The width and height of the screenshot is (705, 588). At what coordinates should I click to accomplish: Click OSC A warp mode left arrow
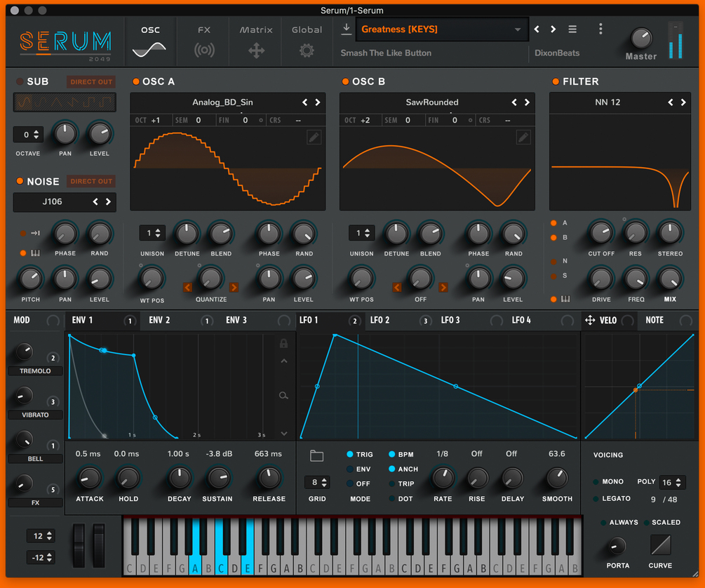tap(187, 288)
